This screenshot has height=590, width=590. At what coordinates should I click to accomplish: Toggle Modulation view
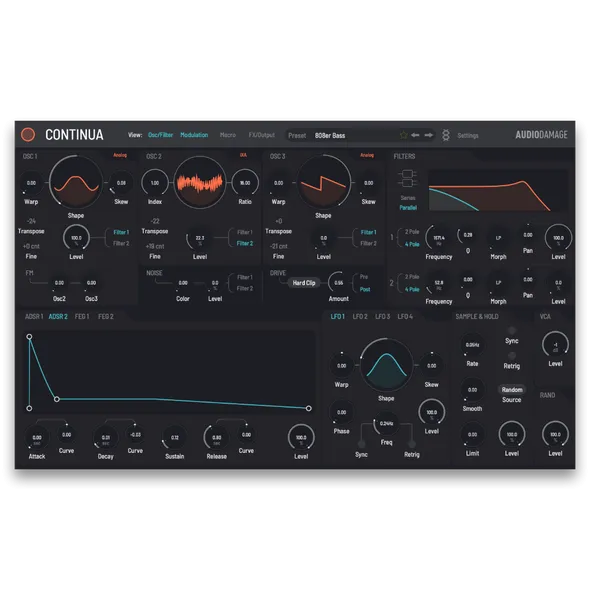(x=194, y=135)
